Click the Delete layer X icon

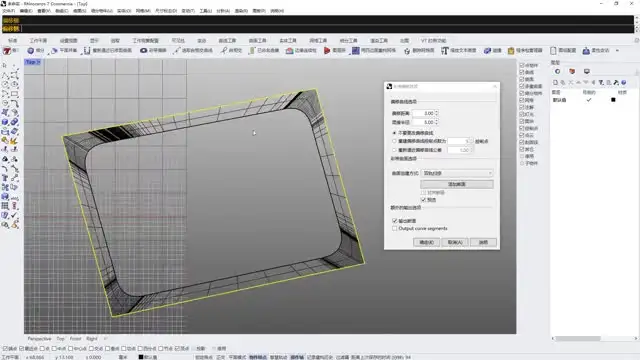coord(571,83)
